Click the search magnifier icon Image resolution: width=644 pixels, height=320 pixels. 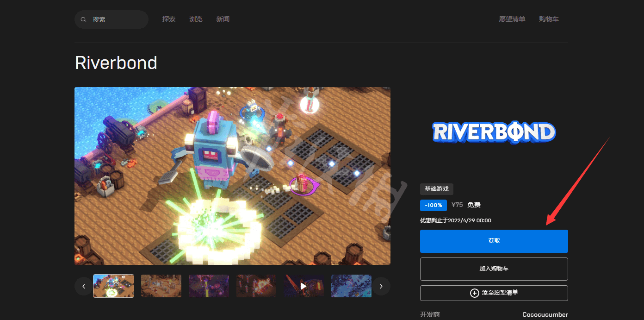point(84,19)
